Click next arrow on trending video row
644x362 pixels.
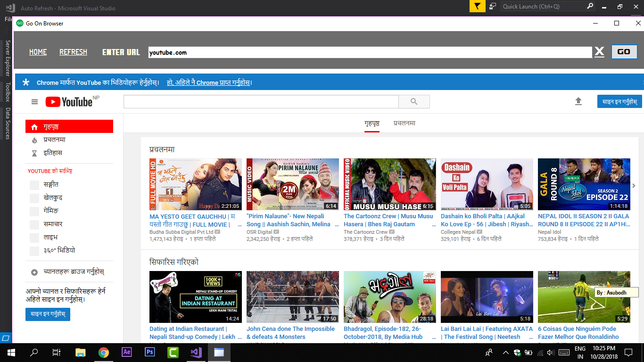(x=634, y=186)
